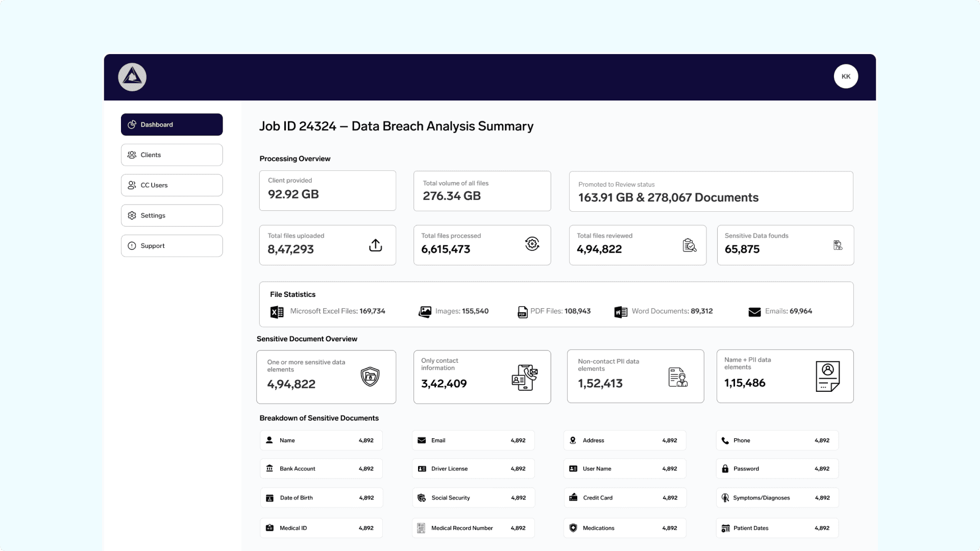The height and width of the screenshot is (551, 980).
Task: Open the Dashboard menu item
Action: 171,124
